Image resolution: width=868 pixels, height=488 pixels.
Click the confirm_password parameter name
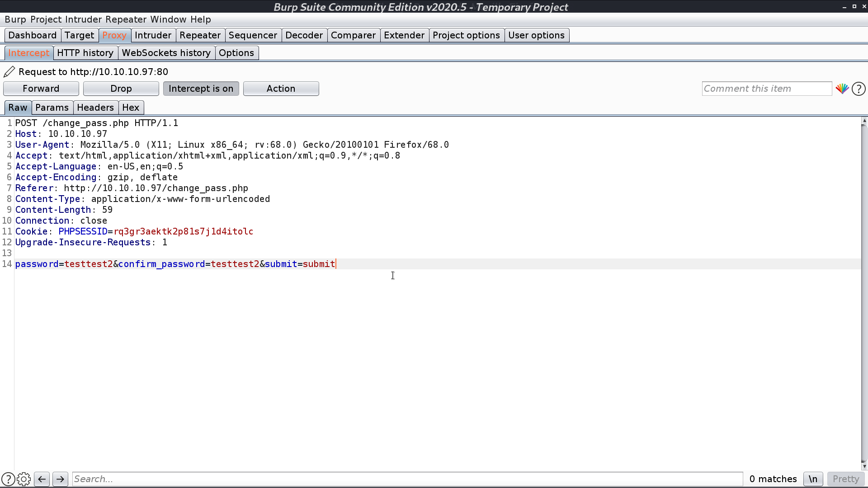(162, 264)
